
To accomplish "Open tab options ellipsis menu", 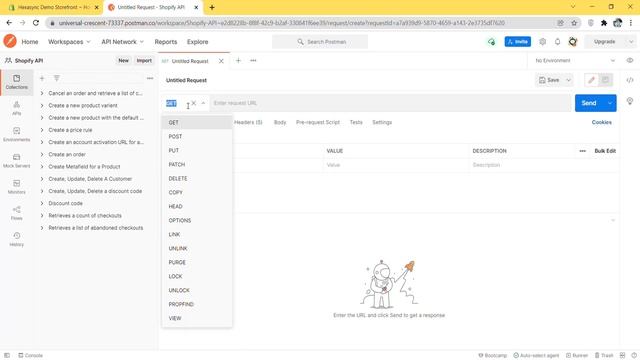I will (x=253, y=60).
